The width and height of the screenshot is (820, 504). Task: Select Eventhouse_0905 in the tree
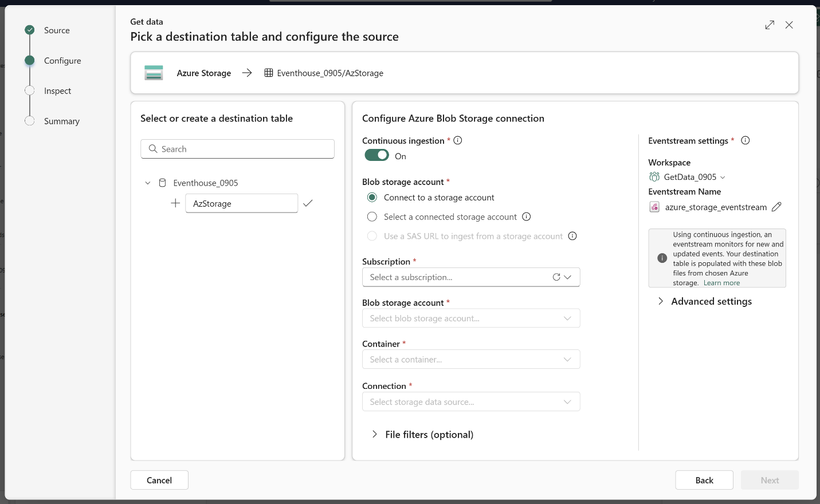pos(205,183)
